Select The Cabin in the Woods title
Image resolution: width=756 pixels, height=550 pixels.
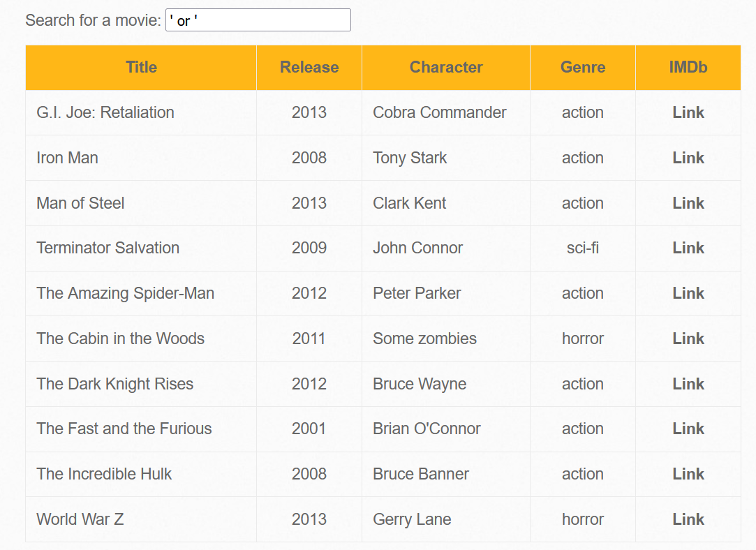121,339
